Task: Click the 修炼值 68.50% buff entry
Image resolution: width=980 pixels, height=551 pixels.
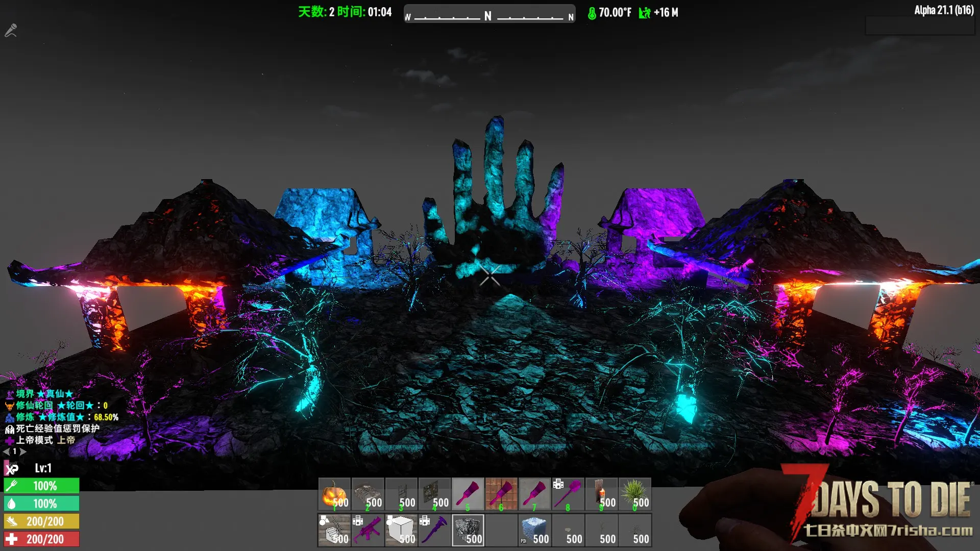Action: click(x=62, y=417)
